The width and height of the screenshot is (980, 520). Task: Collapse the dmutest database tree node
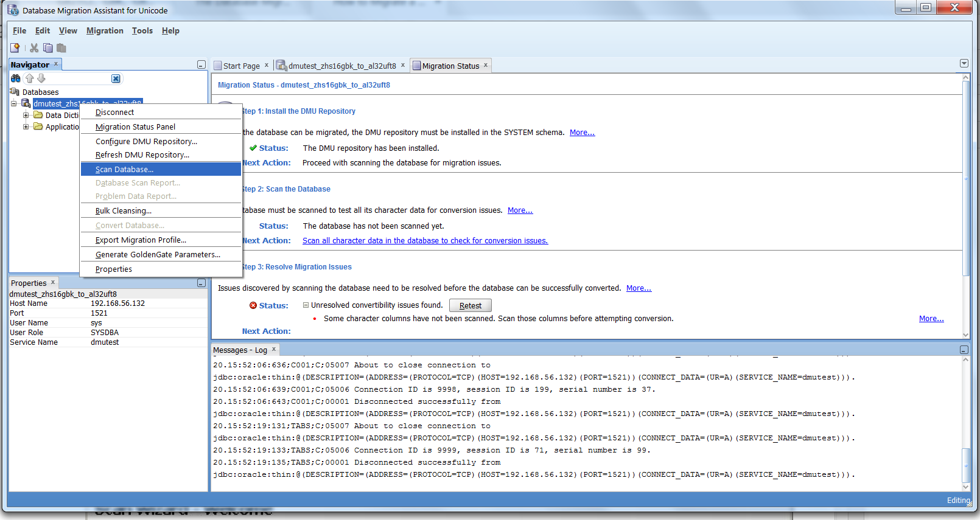[x=14, y=103]
